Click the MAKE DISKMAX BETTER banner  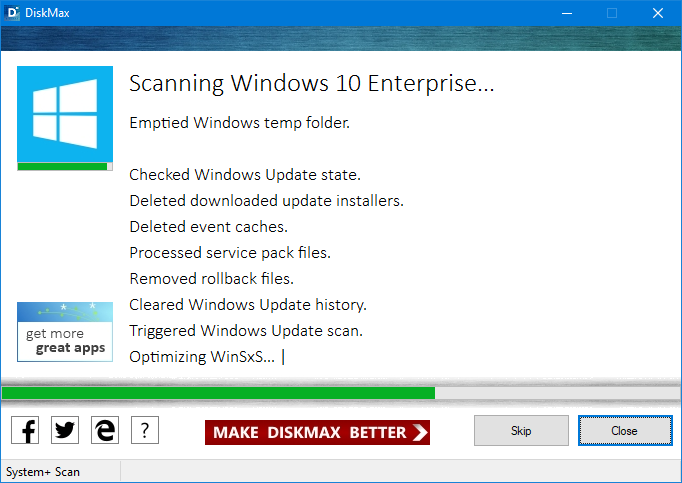pyautogui.click(x=317, y=432)
